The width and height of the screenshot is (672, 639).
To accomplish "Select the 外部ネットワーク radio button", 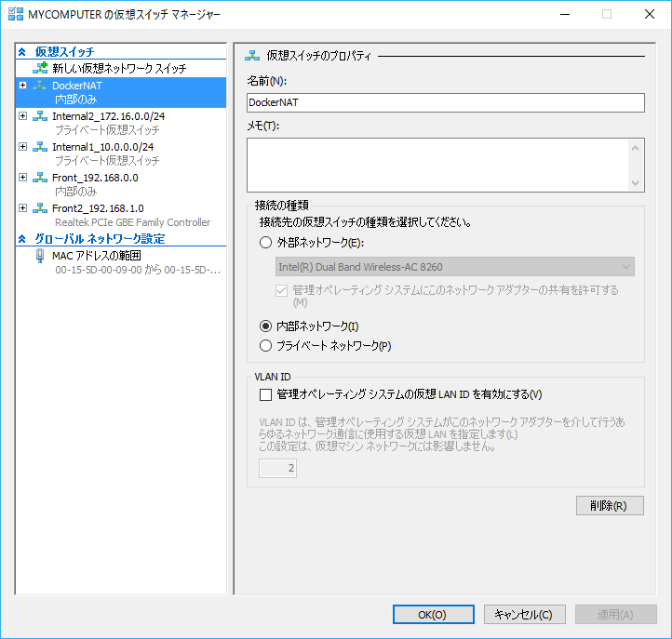I will [265, 243].
